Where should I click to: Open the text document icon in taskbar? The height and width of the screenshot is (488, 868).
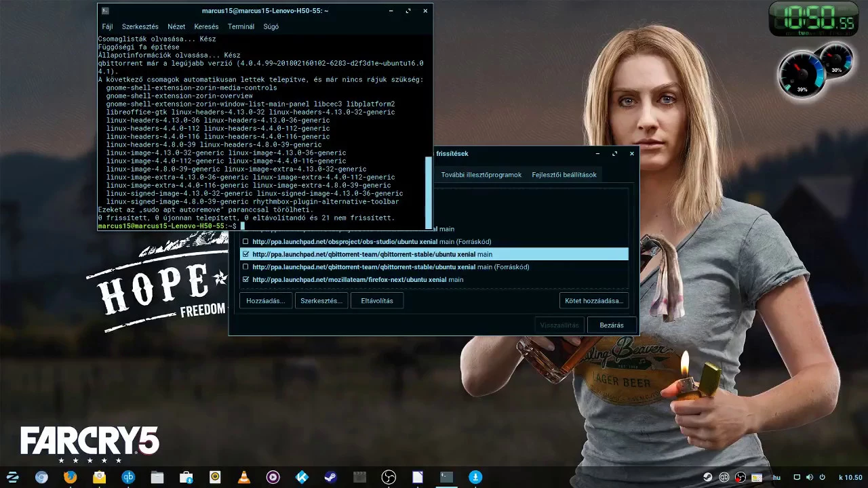click(x=418, y=477)
